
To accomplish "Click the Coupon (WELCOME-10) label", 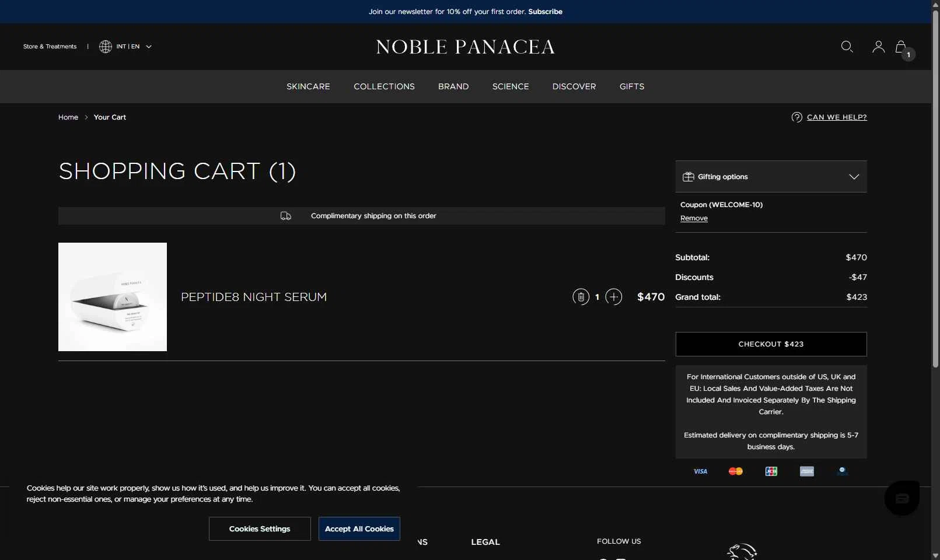I will 721,205.
